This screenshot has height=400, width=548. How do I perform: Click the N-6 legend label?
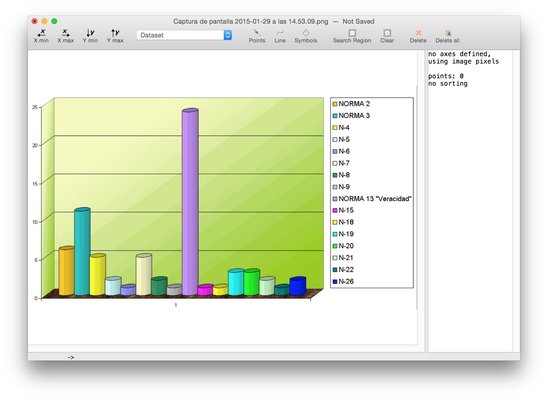click(x=344, y=151)
